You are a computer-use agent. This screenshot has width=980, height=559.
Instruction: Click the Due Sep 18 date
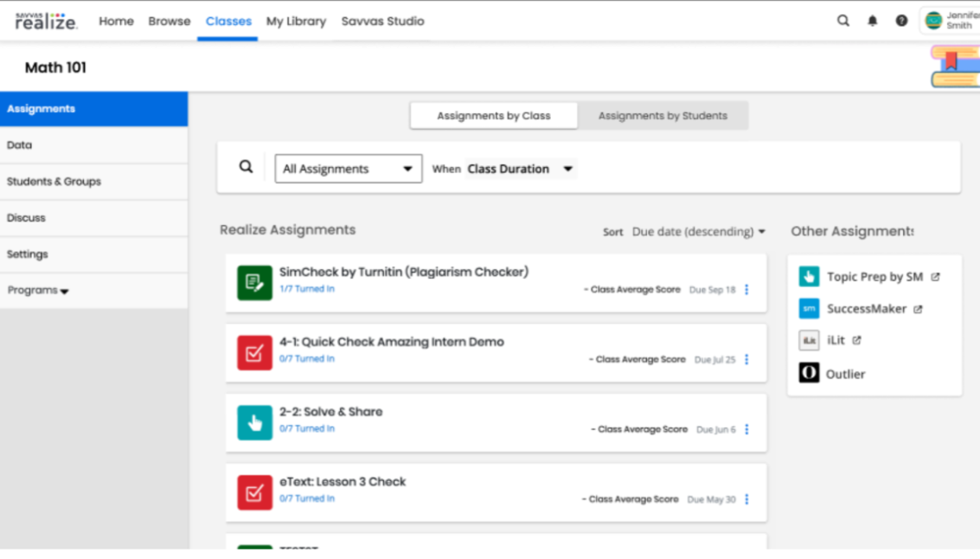[x=713, y=290]
